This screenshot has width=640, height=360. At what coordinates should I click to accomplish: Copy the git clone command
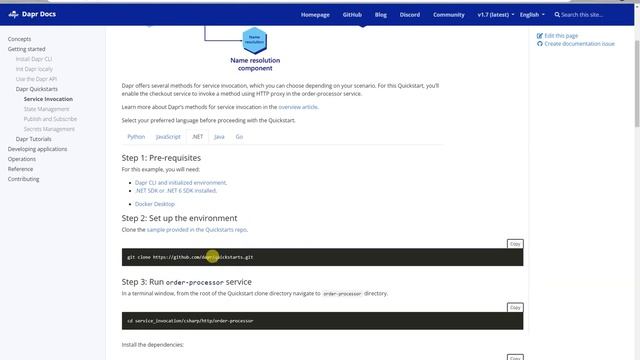(515, 244)
